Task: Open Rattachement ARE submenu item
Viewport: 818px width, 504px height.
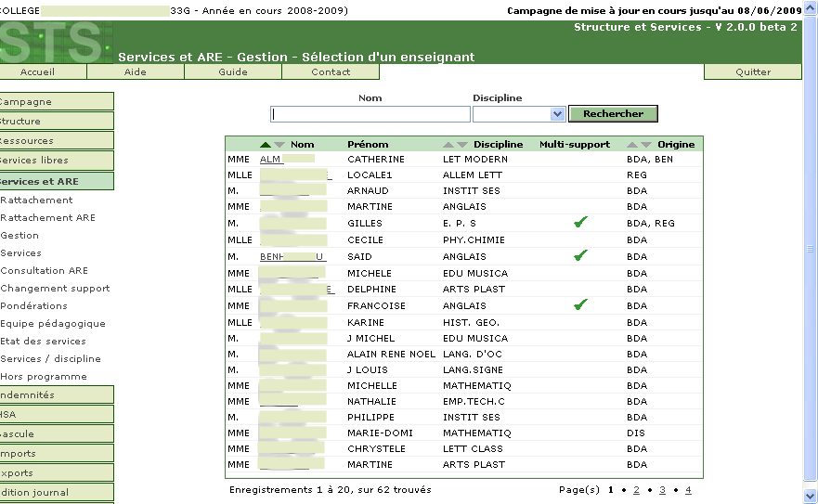Action: click(48, 217)
